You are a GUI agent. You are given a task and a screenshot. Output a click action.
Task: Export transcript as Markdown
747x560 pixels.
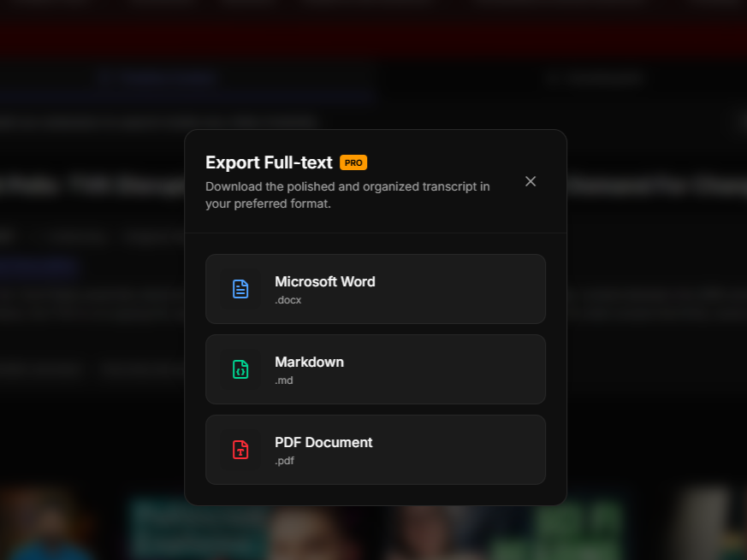pos(376,369)
